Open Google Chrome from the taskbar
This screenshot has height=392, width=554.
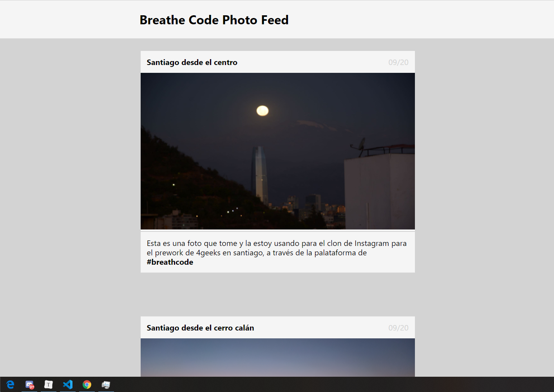pos(87,385)
